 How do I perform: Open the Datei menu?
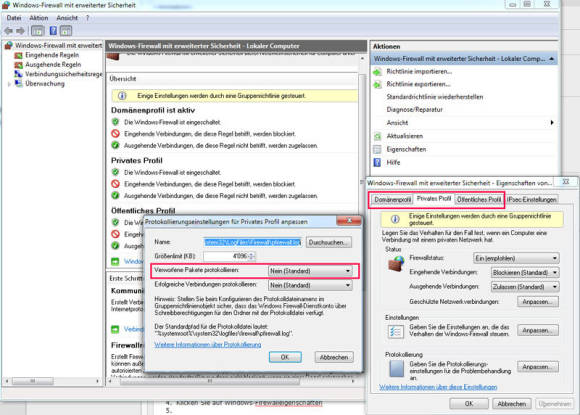(x=14, y=18)
